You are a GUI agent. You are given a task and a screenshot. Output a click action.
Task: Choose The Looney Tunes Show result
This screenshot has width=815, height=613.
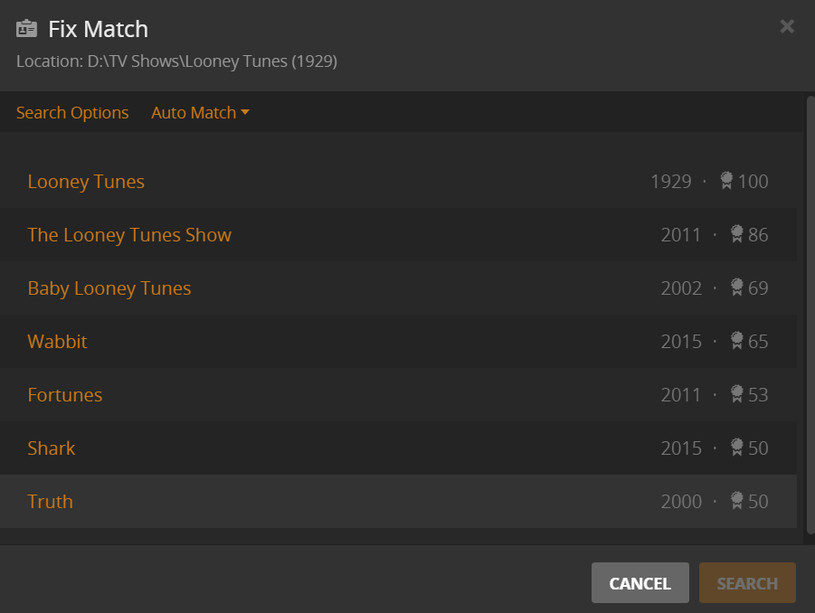tap(129, 235)
